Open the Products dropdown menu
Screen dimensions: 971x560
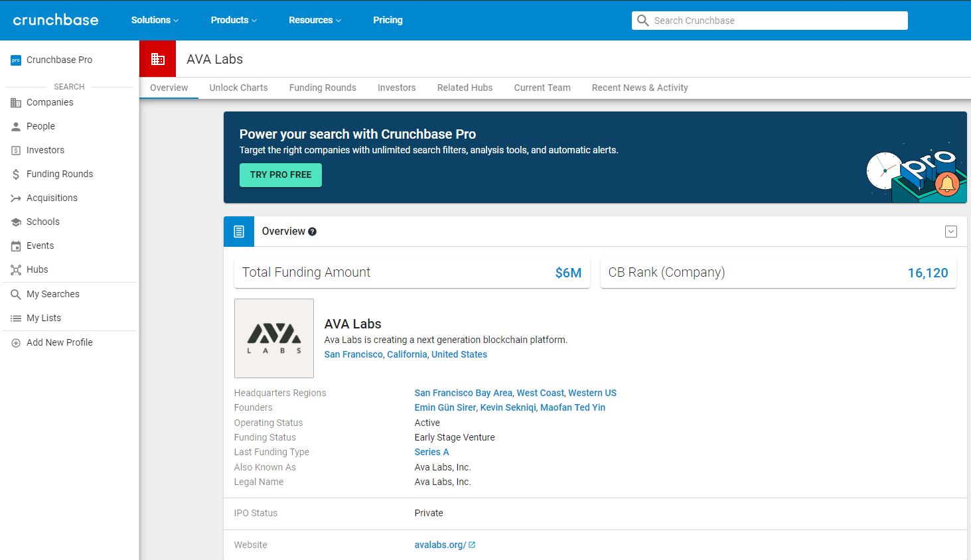(234, 20)
